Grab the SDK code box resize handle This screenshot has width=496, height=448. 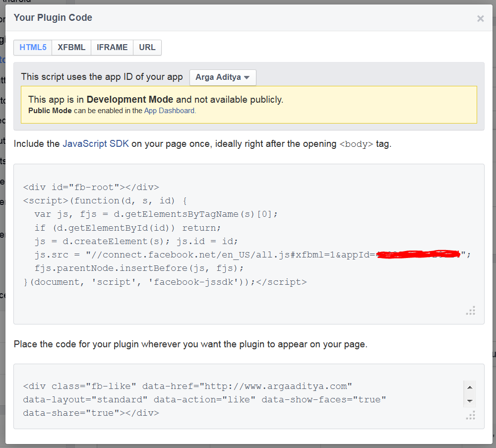tap(471, 311)
